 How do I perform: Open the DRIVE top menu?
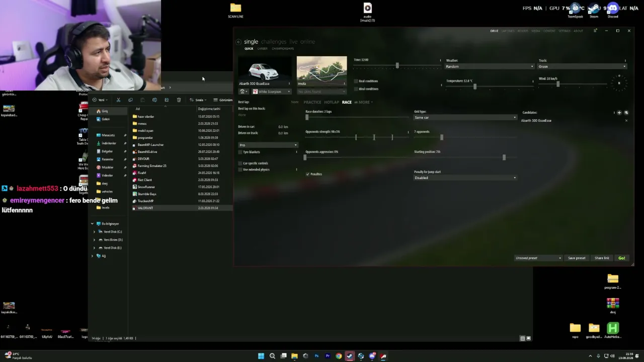(494, 31)
